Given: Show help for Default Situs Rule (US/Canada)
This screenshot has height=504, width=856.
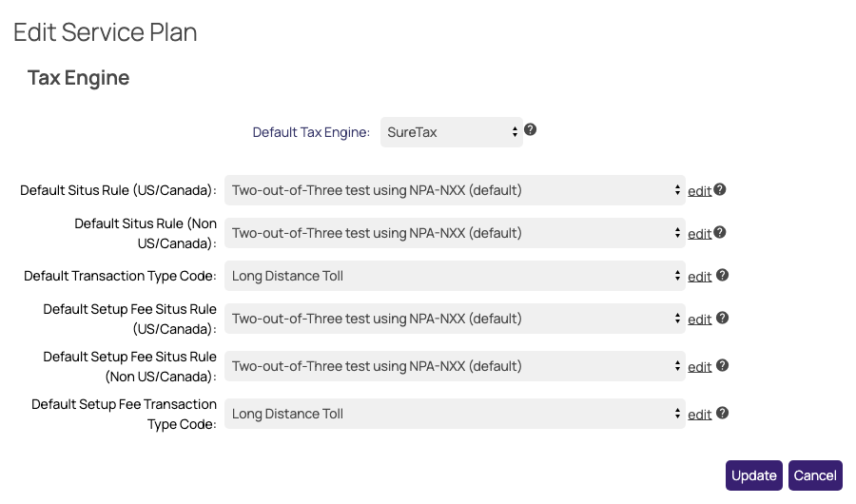Looking at the screenshot, I should pos(720,189).
